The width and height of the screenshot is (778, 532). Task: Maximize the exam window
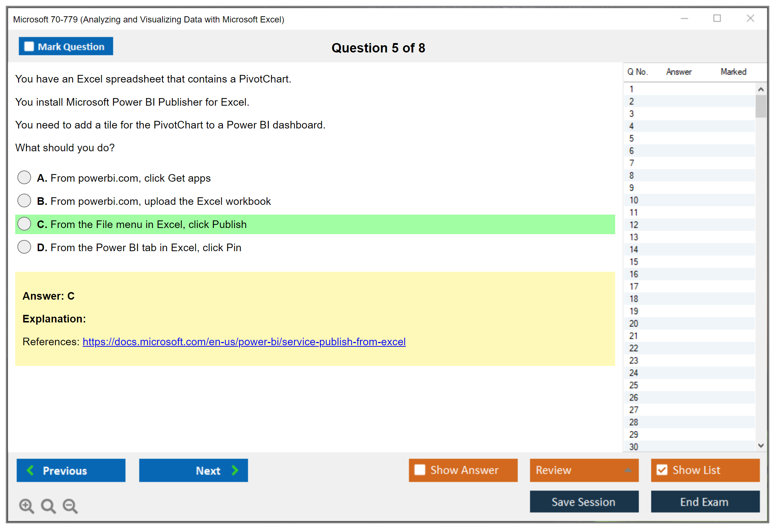(x=717, y=18)
